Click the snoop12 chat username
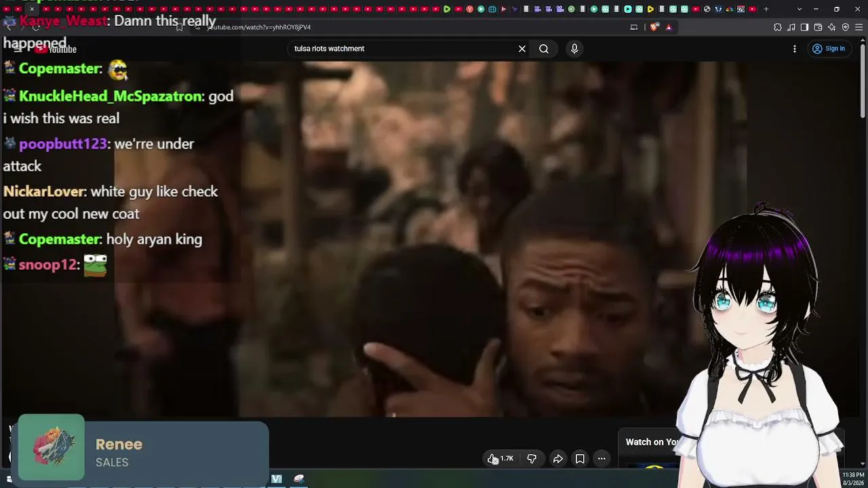This screenshot has height=488, width=868. [x=47, y=264]
